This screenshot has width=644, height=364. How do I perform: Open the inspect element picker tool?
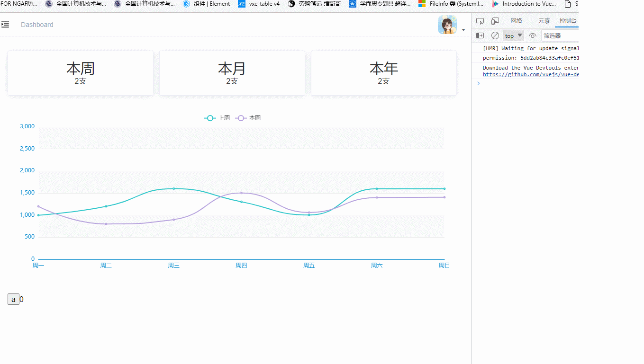pyautogui.click(x=480, y=21)
